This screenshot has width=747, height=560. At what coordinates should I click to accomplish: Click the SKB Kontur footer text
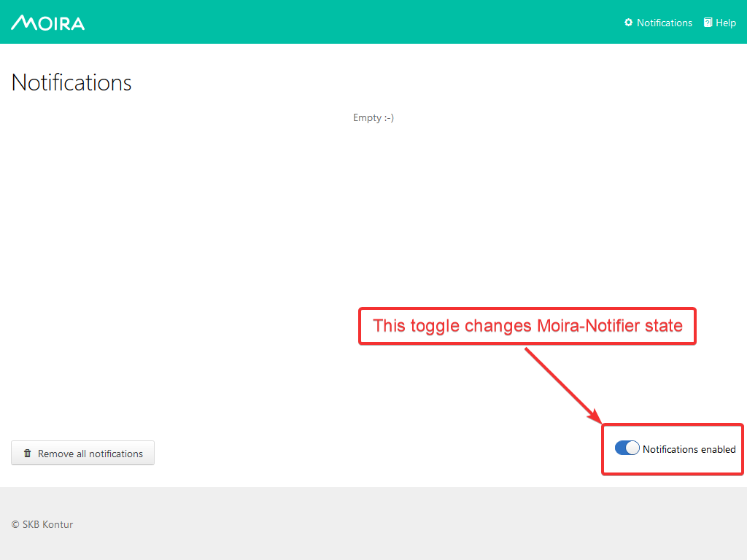pos(47,524)
